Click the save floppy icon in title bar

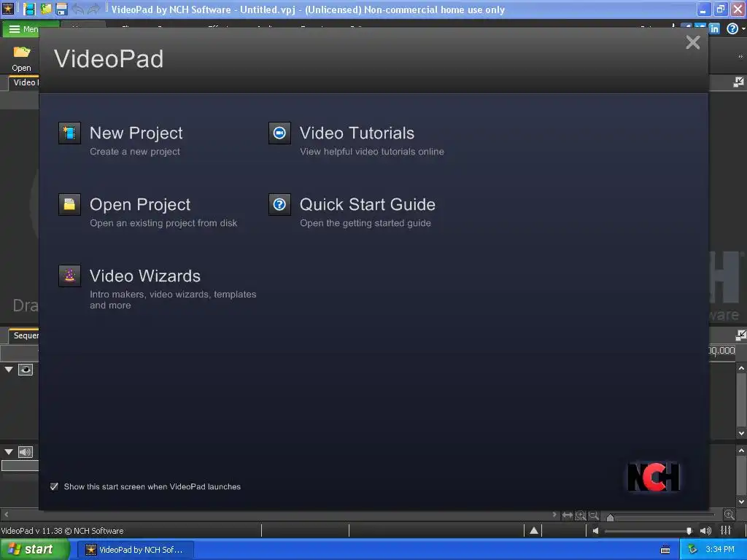(61, 9)
